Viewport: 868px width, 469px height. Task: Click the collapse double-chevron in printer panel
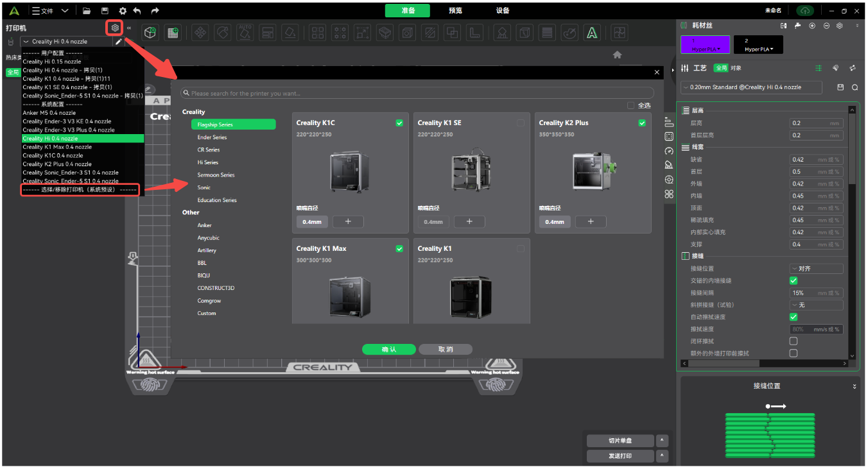[x=129, y=28]
